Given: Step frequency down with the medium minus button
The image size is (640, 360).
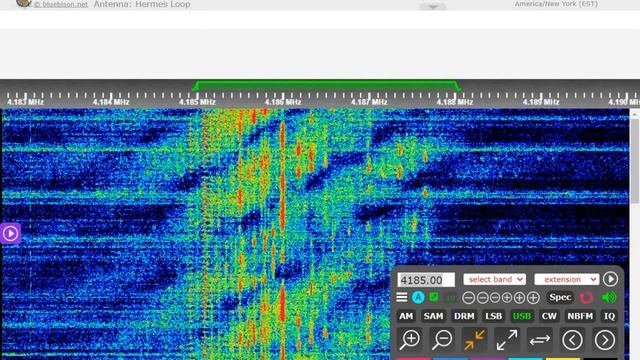Looking at the screenshot, I should click(482, 298).
